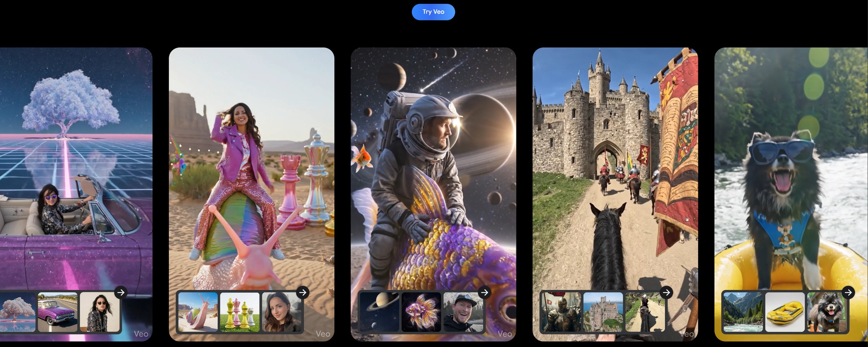Image resolution: width=868 pixels, height=347 pixels.
Task: Select the man in cap thumbnail
Action: point(463,312)
